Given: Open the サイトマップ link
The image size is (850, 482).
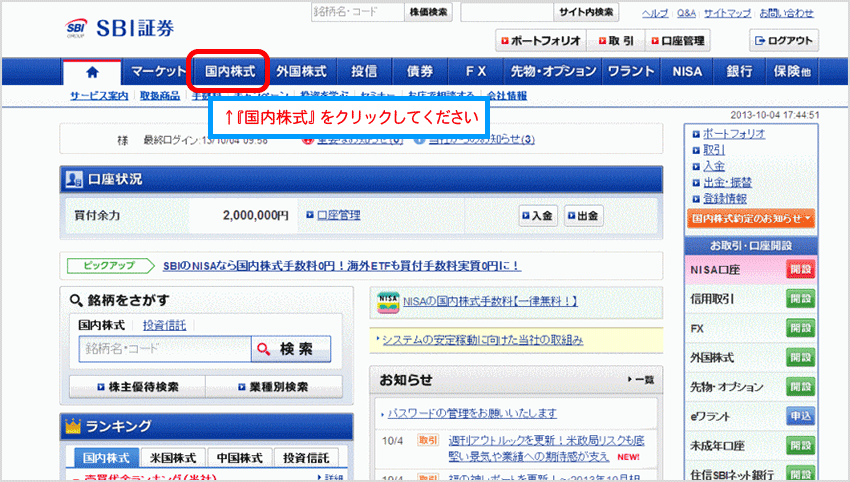Looking at the screenshot, I should [x=727, y=13].
